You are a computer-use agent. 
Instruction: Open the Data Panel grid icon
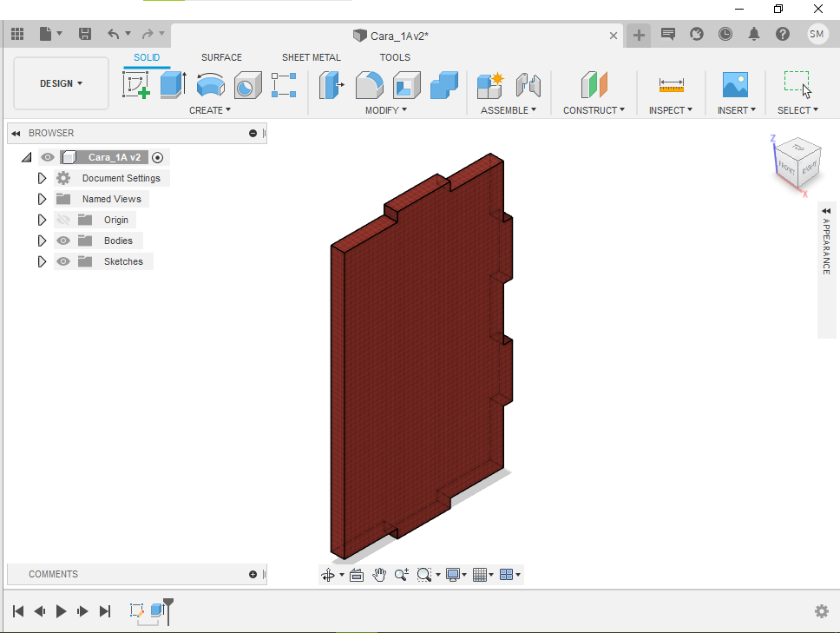17,34
